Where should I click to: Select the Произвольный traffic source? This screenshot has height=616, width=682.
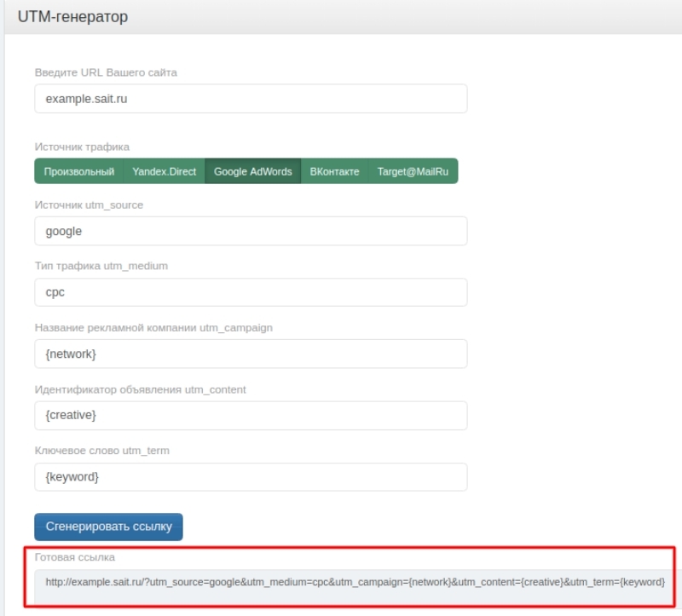click(x=78, y=171)
